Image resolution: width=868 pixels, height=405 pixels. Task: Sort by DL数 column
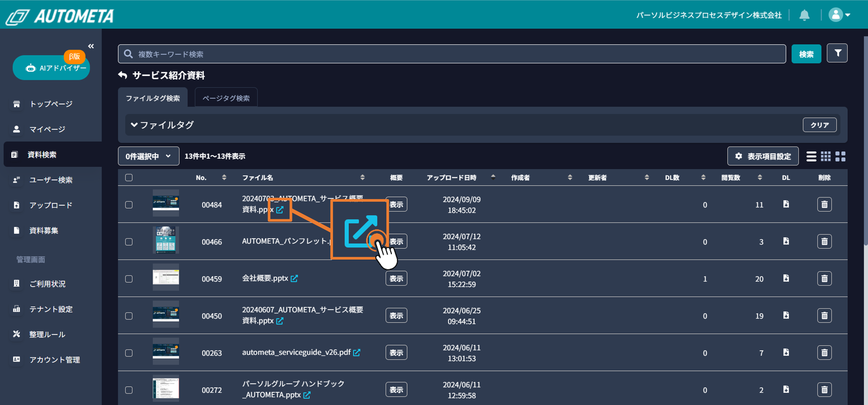pyautogui.click(x=703, y=178)
